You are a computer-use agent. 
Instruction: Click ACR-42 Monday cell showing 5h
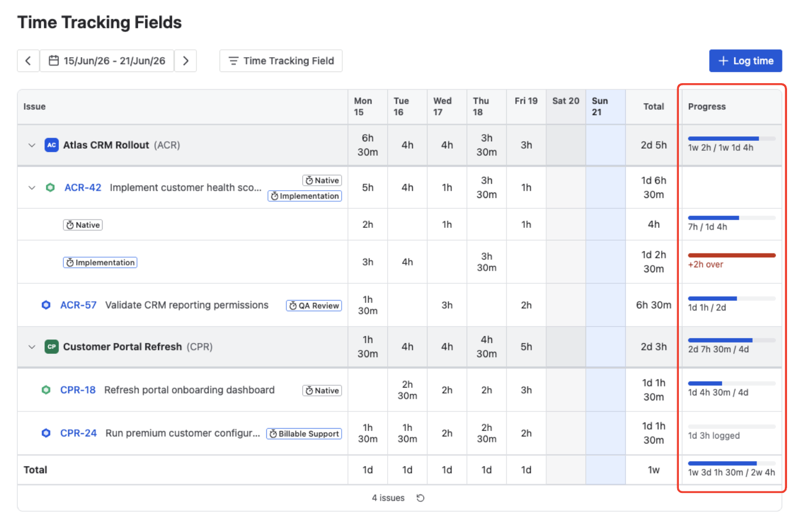(368, 188)
